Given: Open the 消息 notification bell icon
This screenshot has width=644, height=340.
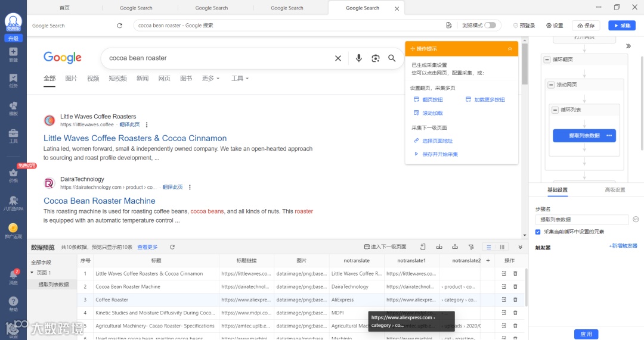Looking at the screenshot, I should coord(13,277).
